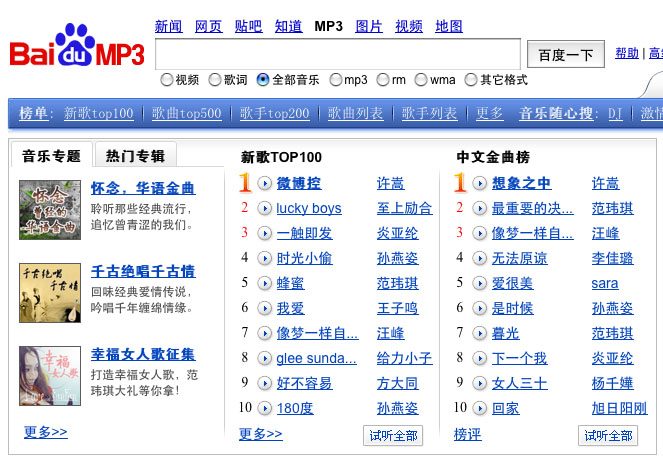This screenshot has height=462, width=663.
Task: Open 歌手top200 chart link
Action: (x=274, y=113)
